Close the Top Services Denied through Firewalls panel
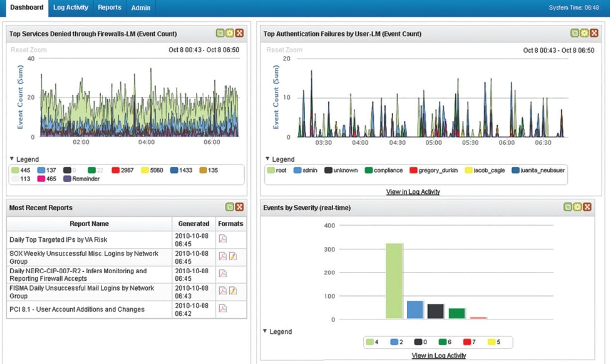Screen dimensions: 610x364 pyautogui.click(x=239, y=33)
